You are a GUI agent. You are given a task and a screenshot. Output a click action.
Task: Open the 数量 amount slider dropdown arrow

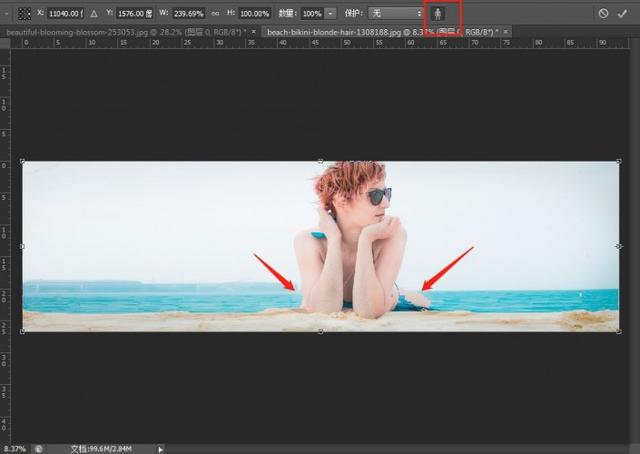click(x=331, y=13)
